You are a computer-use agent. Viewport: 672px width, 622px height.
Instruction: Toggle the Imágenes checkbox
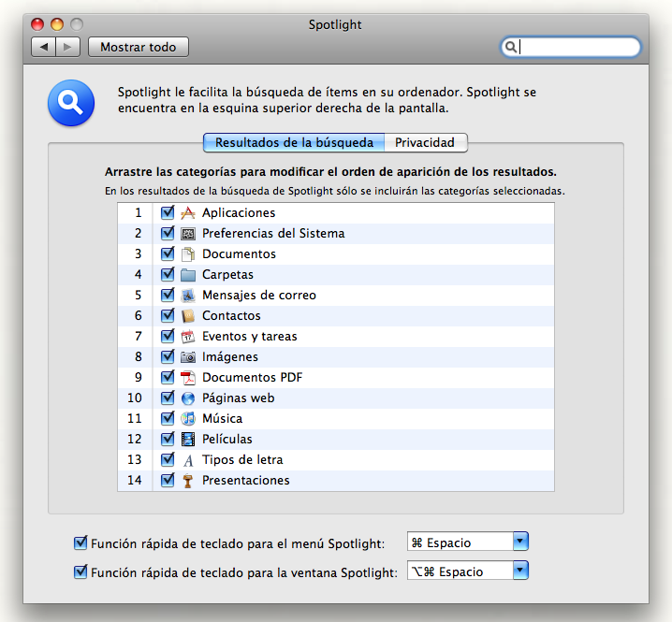pyautogui.click(x=168, y=356)
